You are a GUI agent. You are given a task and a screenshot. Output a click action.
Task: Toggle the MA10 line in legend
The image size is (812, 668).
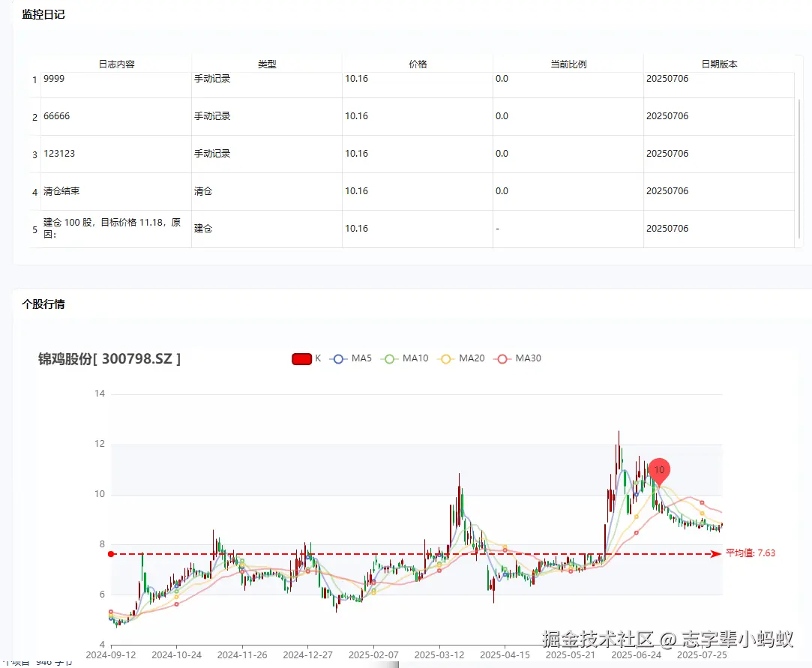tap(404, 358)
